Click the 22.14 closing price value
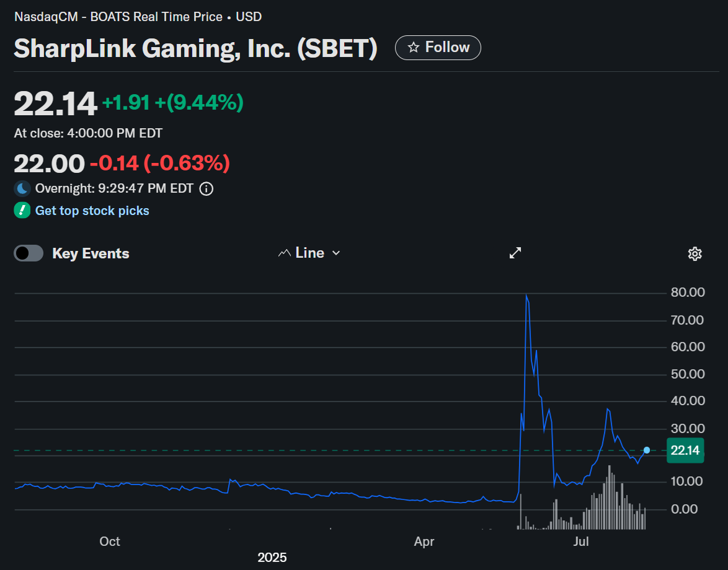The image size is (728, 570). coord(55,103)
